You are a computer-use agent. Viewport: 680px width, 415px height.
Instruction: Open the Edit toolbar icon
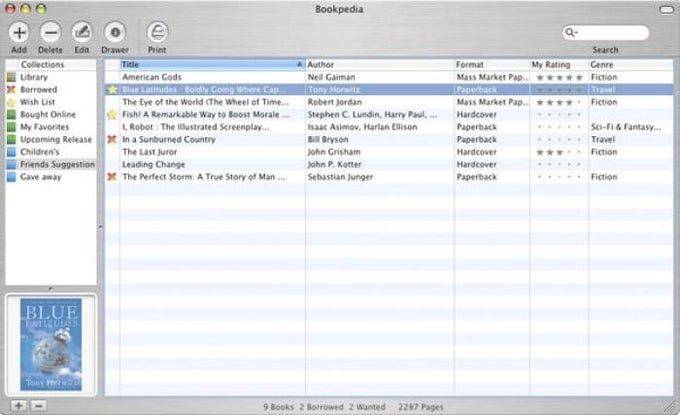click(x=82, y=33)
